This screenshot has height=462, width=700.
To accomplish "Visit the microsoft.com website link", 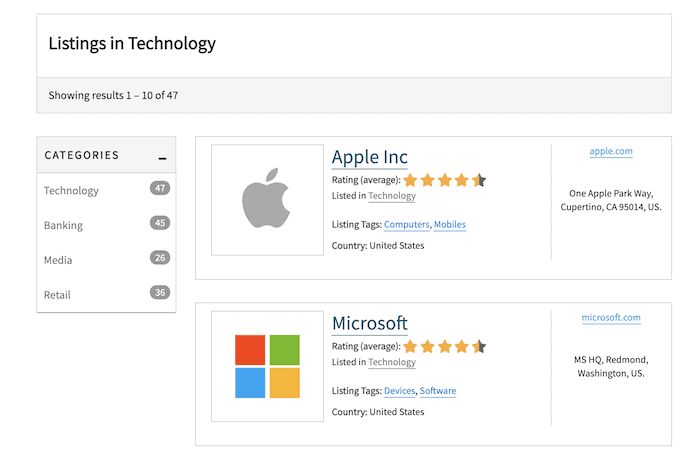I will click(611, 318).
